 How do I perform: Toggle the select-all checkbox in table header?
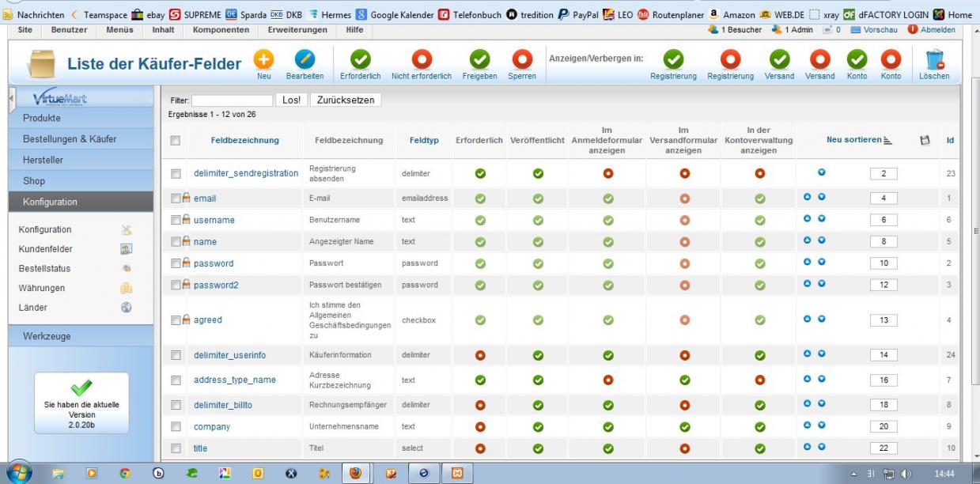[176, 140]
